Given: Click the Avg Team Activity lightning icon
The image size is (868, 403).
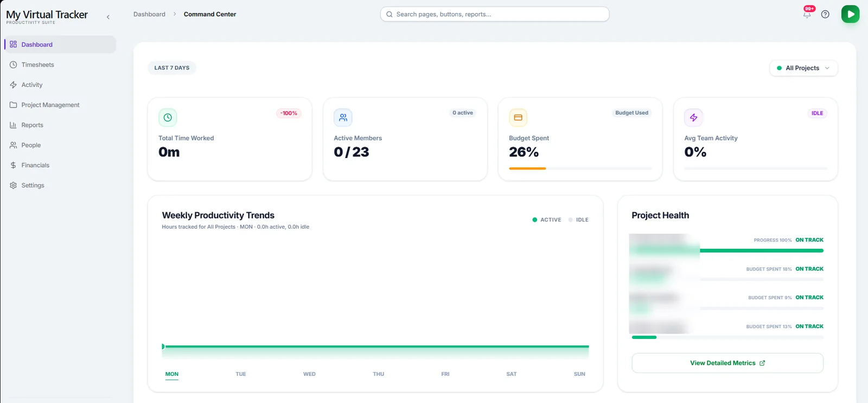Looking at the screenshot, I should 693,117.
